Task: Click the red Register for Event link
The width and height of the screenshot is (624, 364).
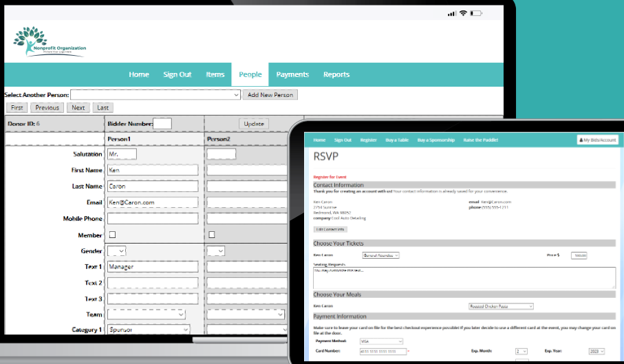Action: pos(330,177)
